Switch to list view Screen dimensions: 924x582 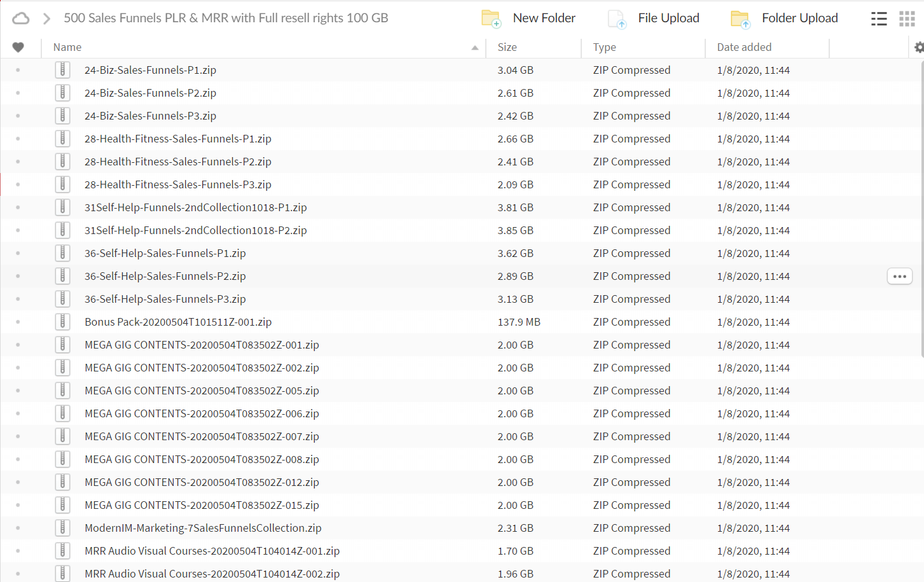[879, 19]
